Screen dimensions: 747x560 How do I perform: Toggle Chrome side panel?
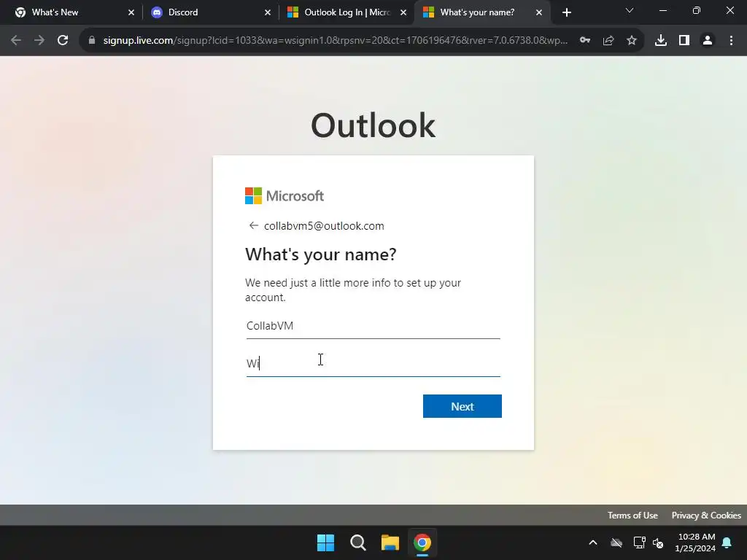(684, 41)
